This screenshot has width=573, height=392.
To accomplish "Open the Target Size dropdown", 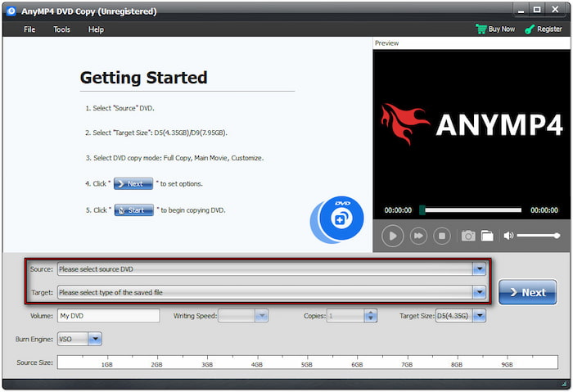I will coord(479,316).
